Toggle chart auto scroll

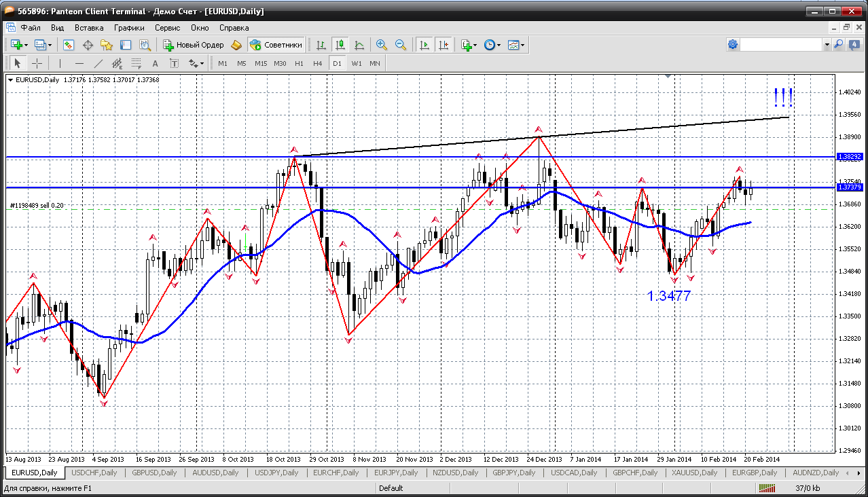(x=424, y=45)
